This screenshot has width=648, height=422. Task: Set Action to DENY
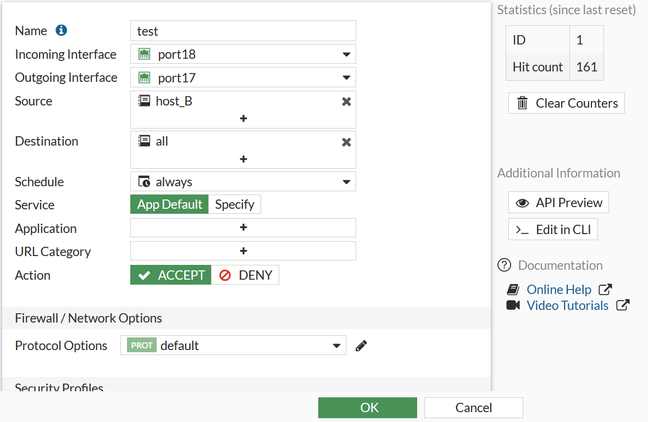tap(245, 275)
